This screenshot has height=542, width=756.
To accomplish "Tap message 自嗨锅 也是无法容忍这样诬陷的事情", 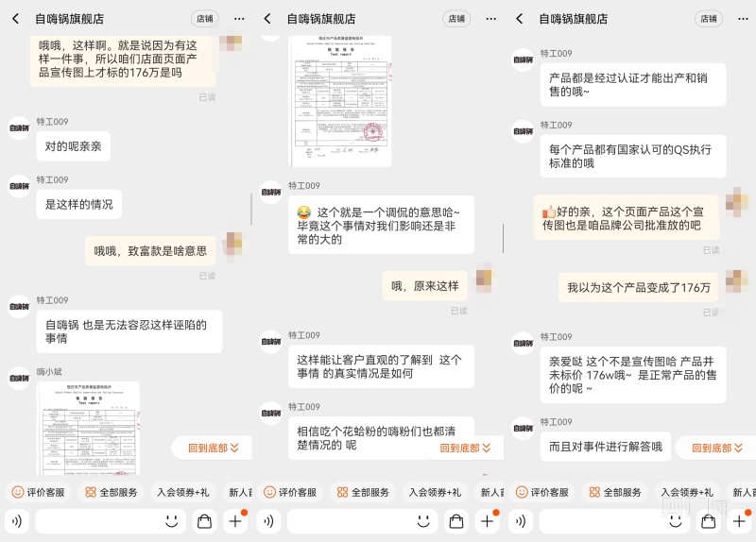I will tap(129, 331).
